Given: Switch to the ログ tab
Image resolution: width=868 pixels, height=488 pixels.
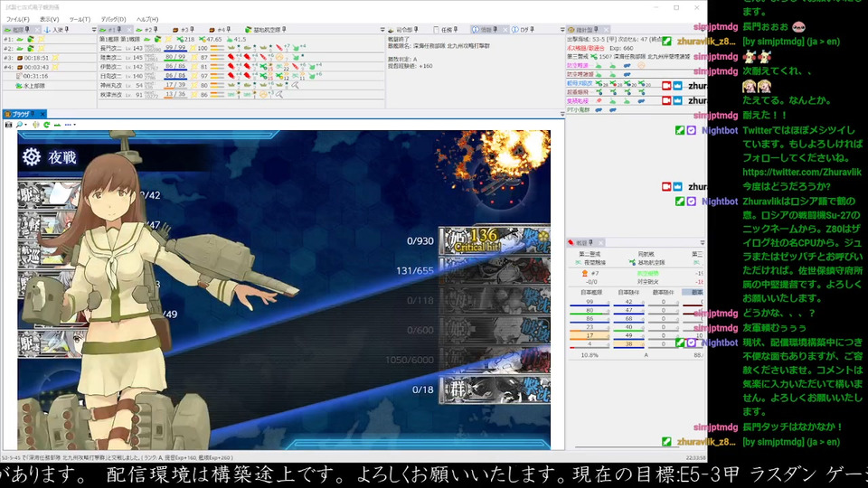Looking at the screenshot, I should coord(524,30).
